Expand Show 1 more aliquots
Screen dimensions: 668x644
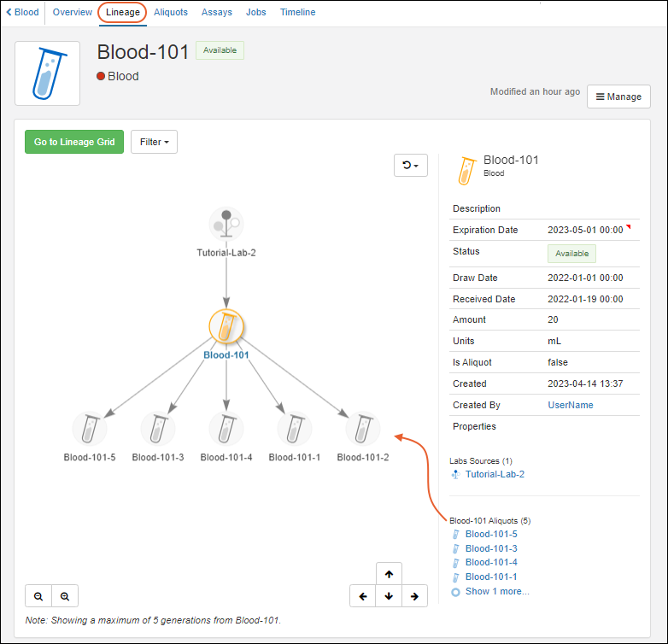pyautogui.click(x=496, y=591)
